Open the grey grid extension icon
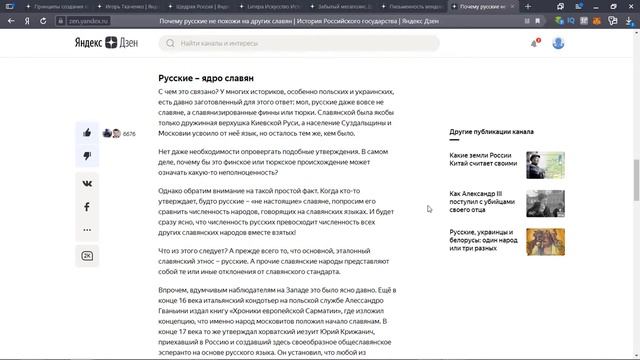Viewport: 640px width, 360px height. click(x=584, y=21)
